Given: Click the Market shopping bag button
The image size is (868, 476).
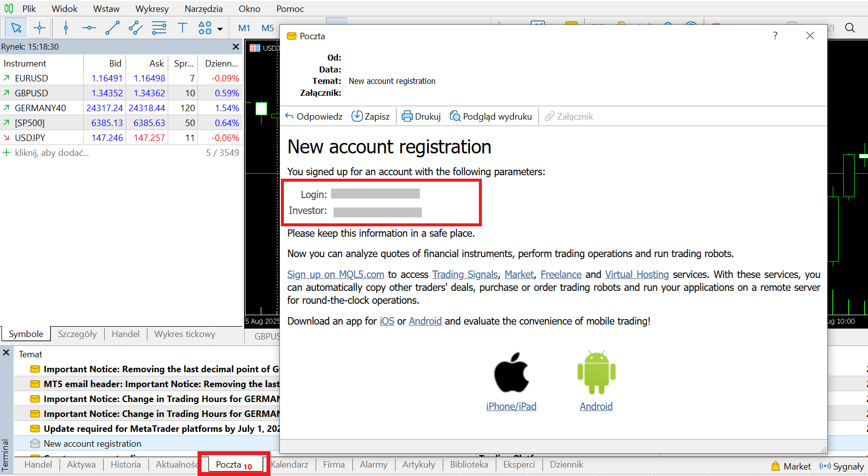Looking at the screenshot, I should pos(791,466).
